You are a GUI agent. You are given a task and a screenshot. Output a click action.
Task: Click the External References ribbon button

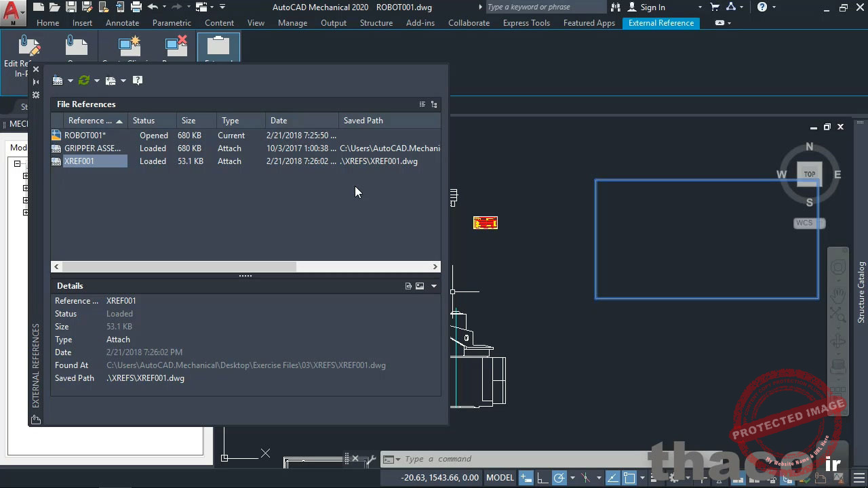pyautogui.click(x=218, y=49)
